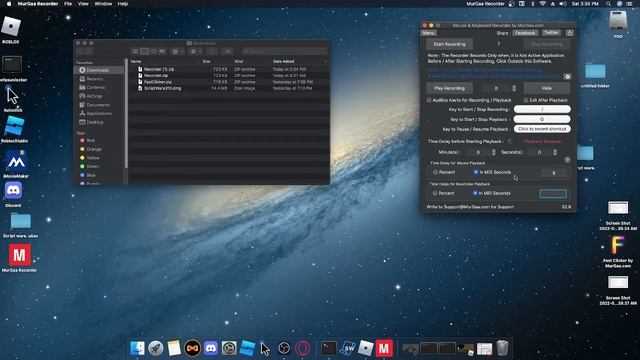
Task: Select In Milli Seconds for Mouse Playback
Action: click(476, 172)
